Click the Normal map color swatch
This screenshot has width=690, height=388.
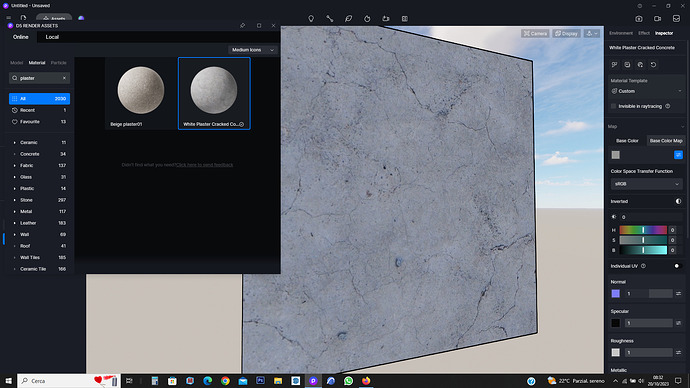615,293
